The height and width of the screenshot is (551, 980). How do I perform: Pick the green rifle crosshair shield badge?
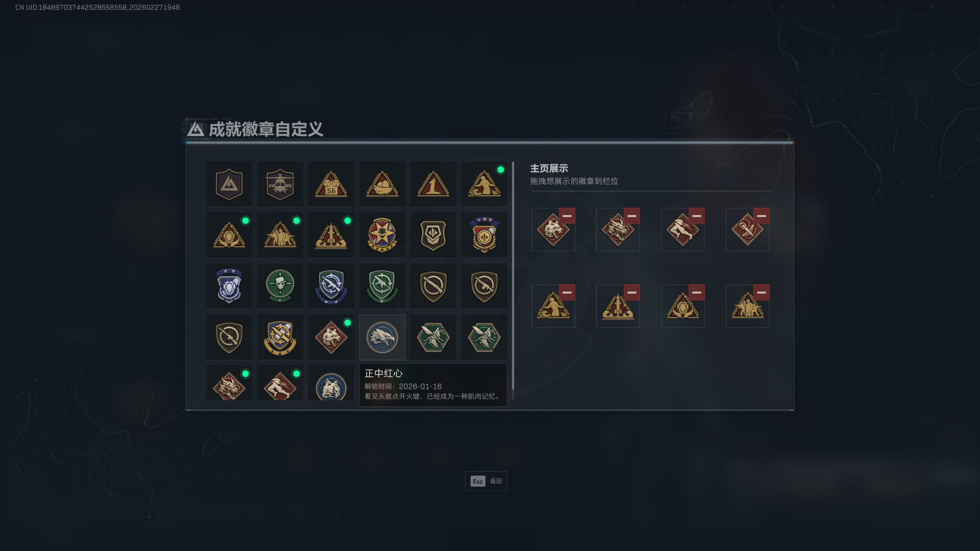pos(382,286)
